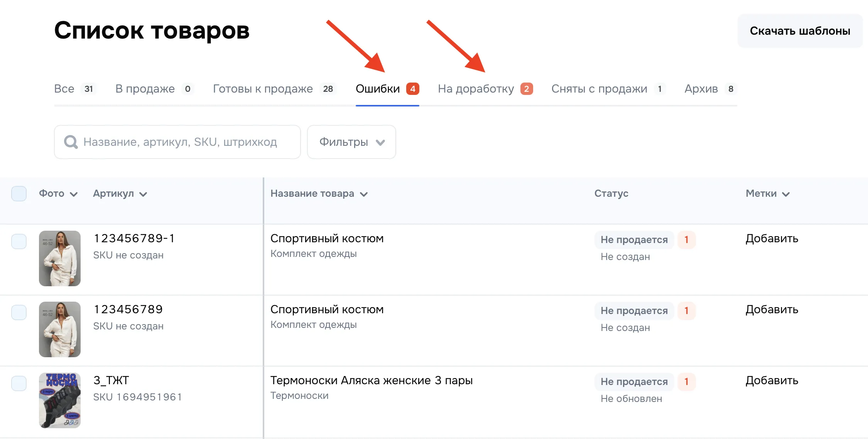Click error count badge on Термоноски row

[686, 382]
